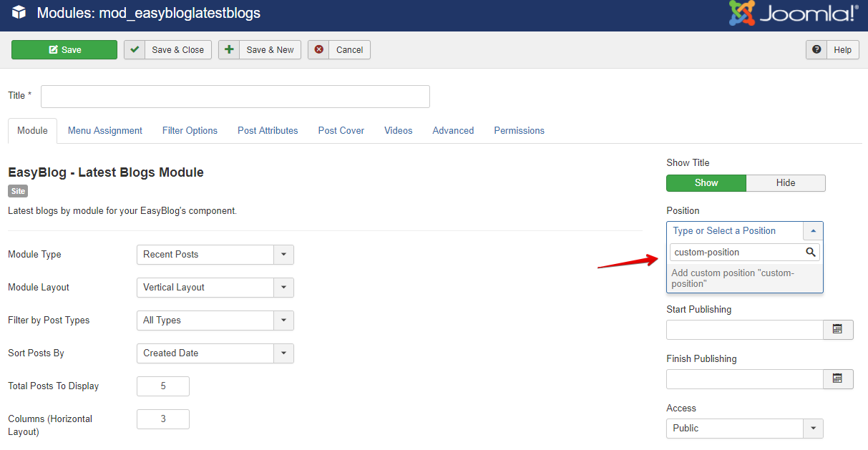Image resolution: width=868 pixels, height=450 pixels.
Task: Open the Module Layout dropdown
Action: [215, 288]
